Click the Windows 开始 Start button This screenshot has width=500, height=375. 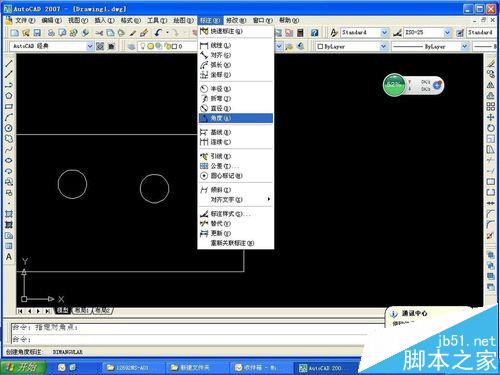(x=22, y=367)
